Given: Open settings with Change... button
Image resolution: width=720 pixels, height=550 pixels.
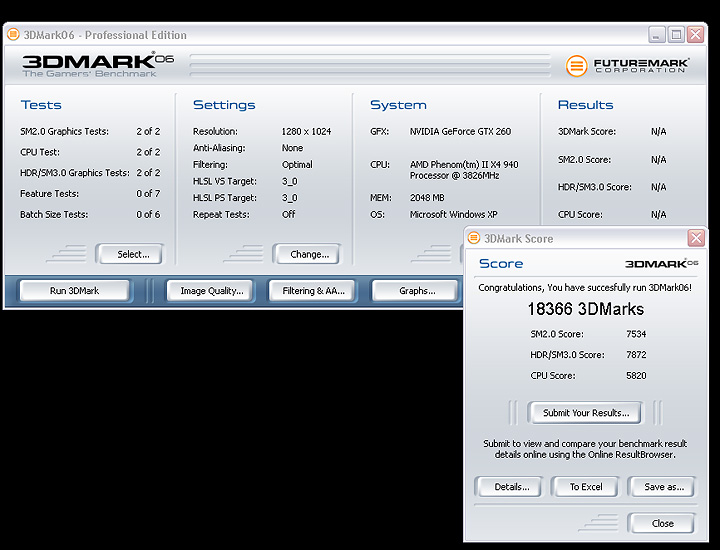Looking at the screenshot, I should [x=306, y=254].
